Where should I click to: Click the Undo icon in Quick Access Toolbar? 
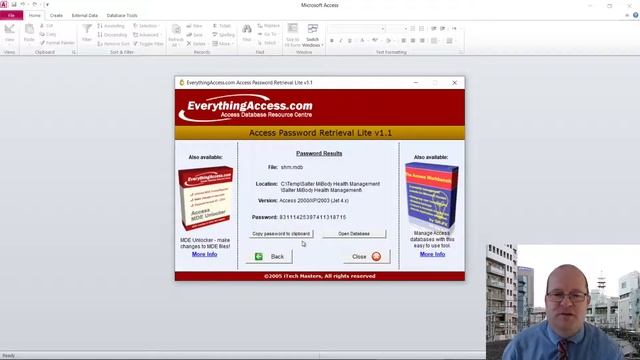[23, 4]
